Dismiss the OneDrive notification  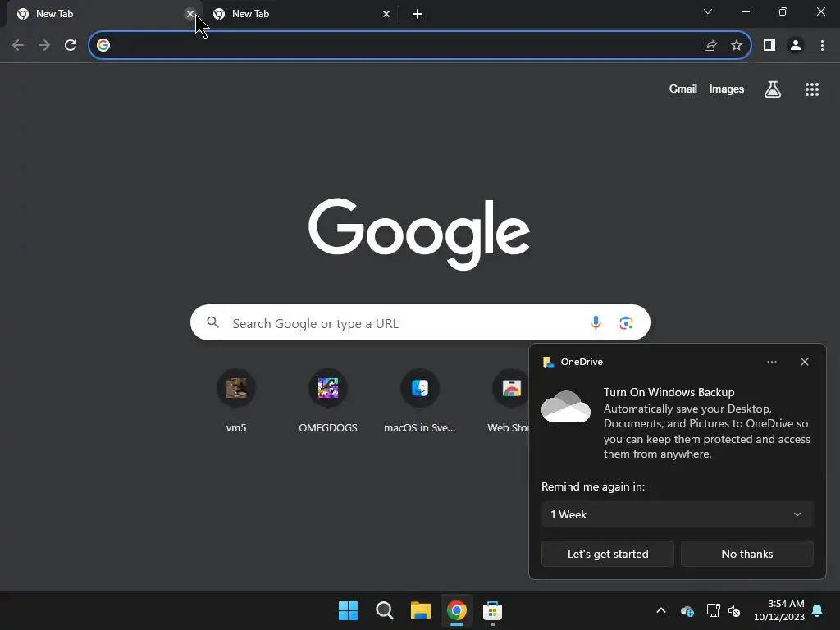[804, 362]
